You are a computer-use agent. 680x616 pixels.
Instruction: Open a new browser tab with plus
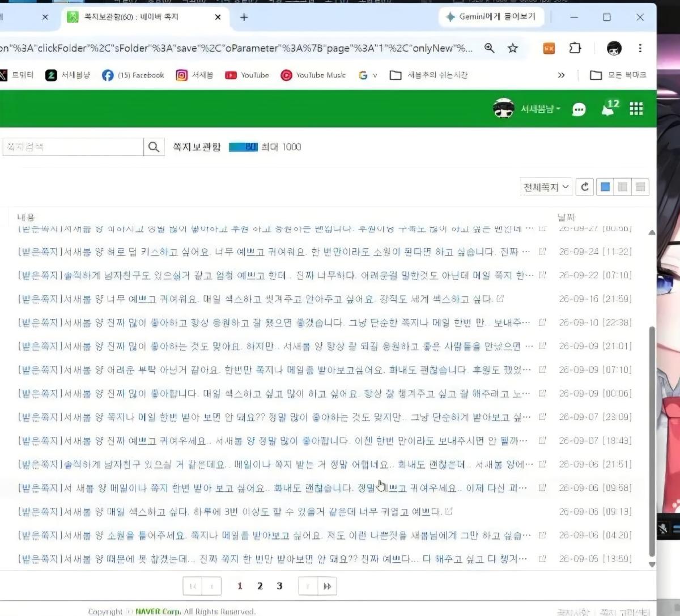[244, 17]
